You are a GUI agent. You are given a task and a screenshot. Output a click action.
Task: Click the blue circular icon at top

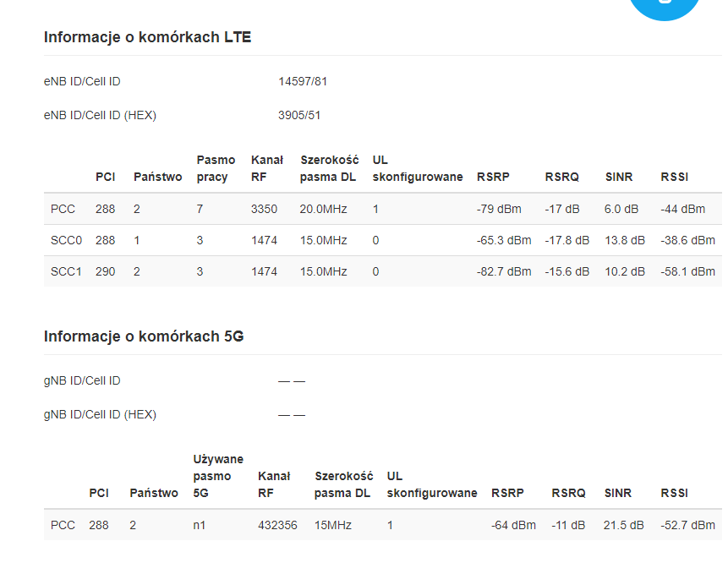(x=665, y=7)
